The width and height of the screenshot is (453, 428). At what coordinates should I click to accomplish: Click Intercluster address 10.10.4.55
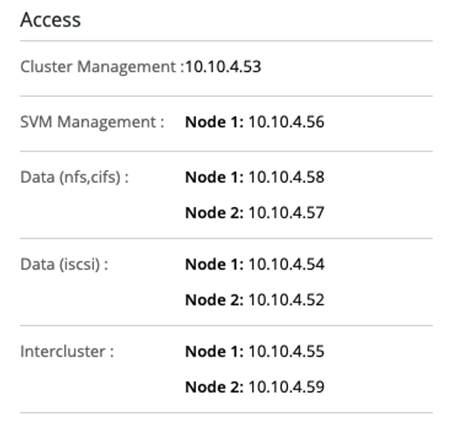[x=286, y=351]
